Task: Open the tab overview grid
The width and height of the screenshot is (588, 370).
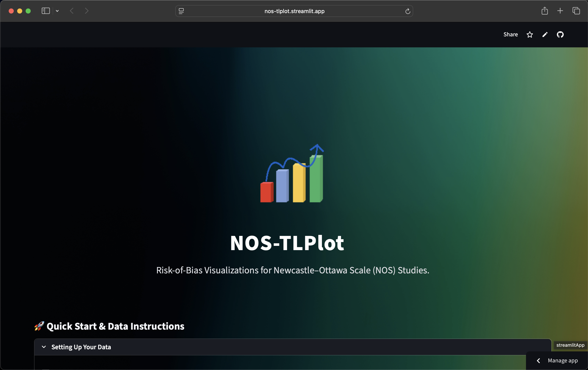Action: coord(576,11)
